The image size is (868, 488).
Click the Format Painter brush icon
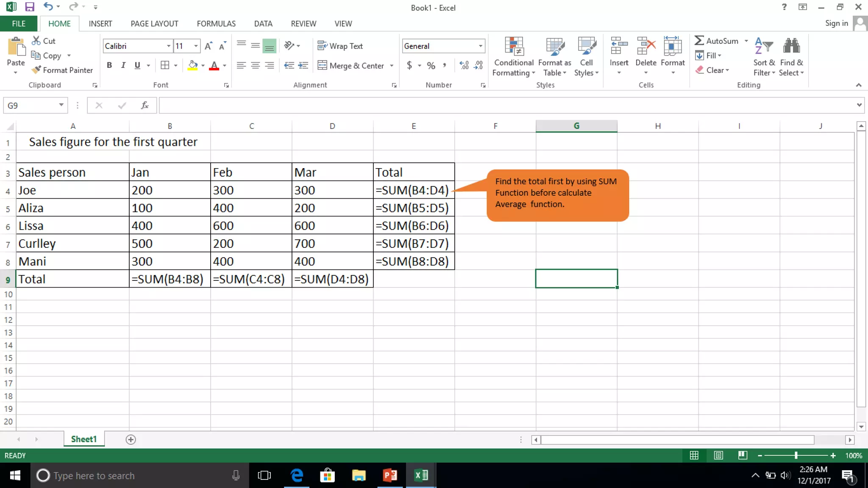36,70
